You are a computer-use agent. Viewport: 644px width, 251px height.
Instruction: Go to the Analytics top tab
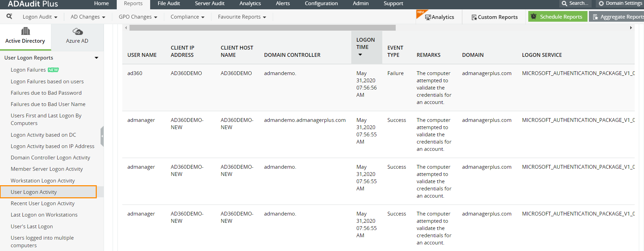250,3
